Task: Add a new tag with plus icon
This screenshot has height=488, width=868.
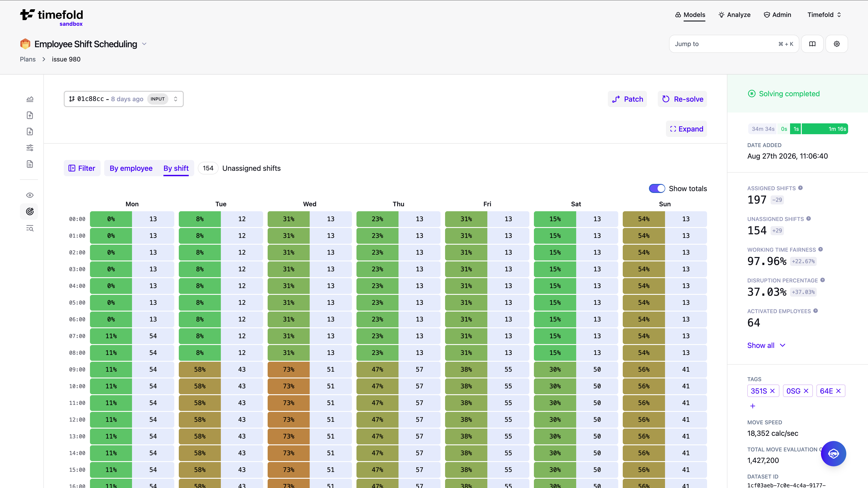Action: 753,406
